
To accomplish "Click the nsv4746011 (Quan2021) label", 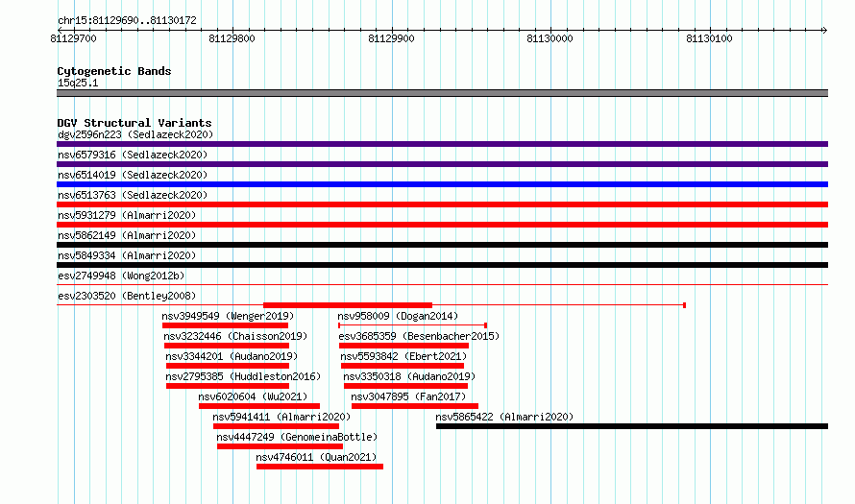I will (317, 457).
